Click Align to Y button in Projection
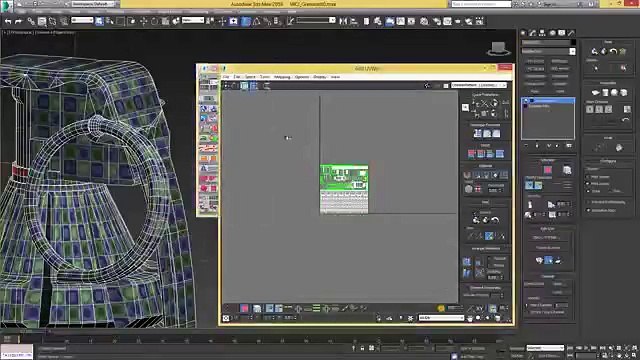640x360 pixels. click(x=599, y=109)
